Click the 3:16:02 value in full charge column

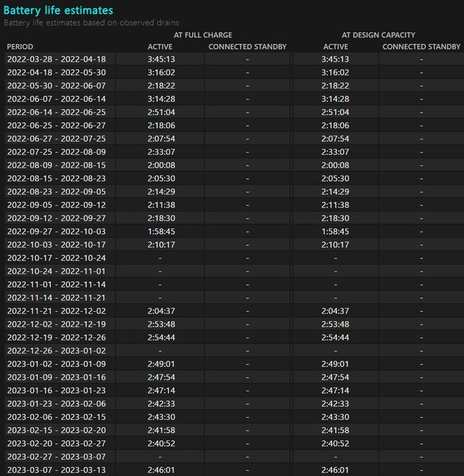(x=161, y=73)
